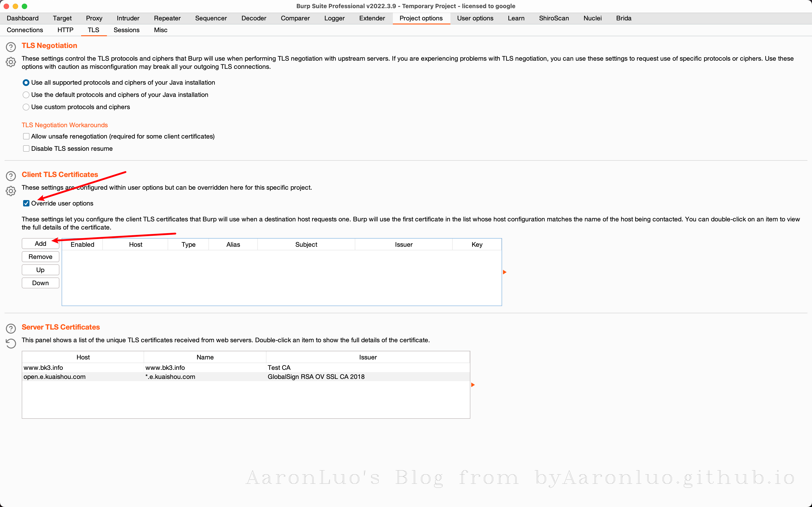Open help for Client TLS Certificates
Screen dimensions: 812x507
tap(11, 176)
